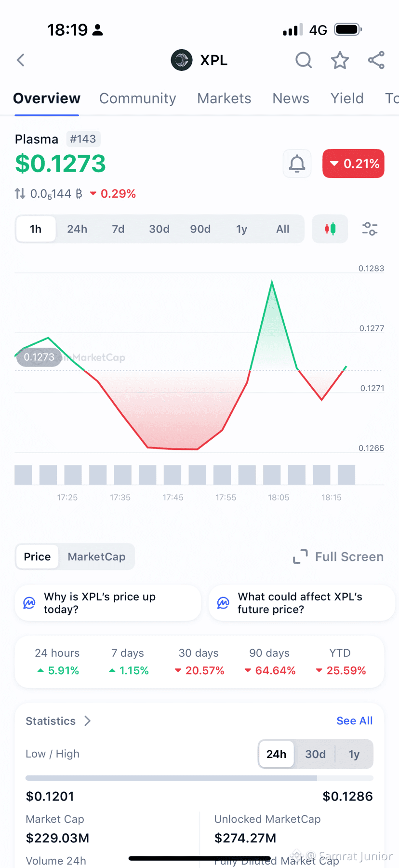The width and height of the screenshot is (399, 868).
Task: Set a price alert bell
Action: (297, 164)
